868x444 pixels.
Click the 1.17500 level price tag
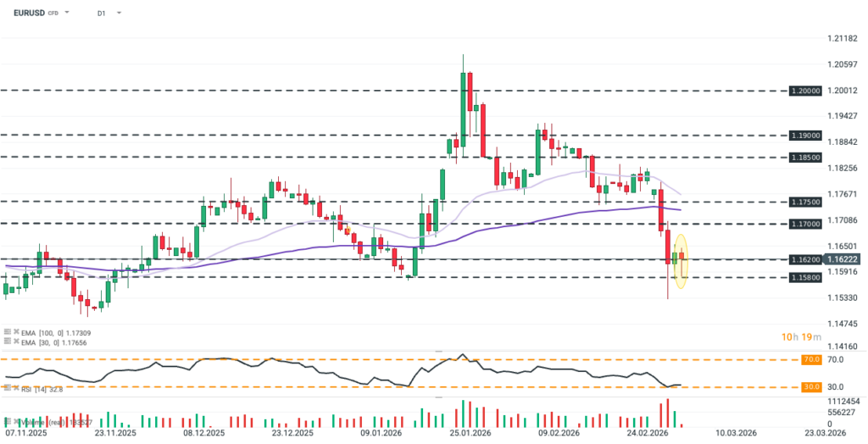click(804, 202)
